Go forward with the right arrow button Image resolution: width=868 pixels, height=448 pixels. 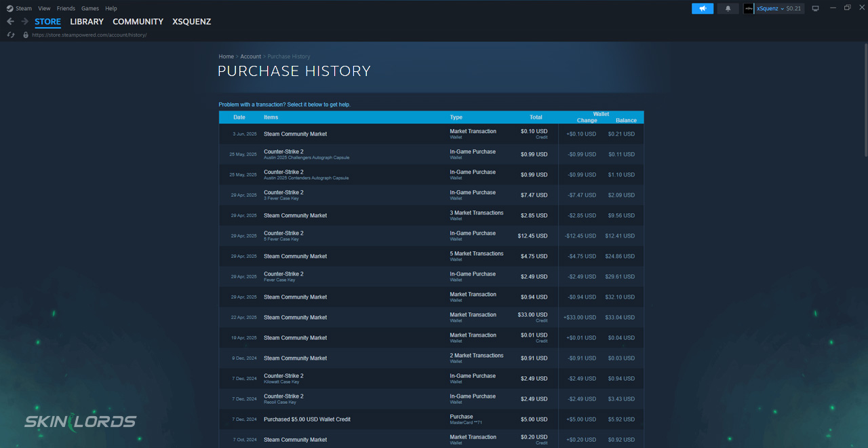24,22
